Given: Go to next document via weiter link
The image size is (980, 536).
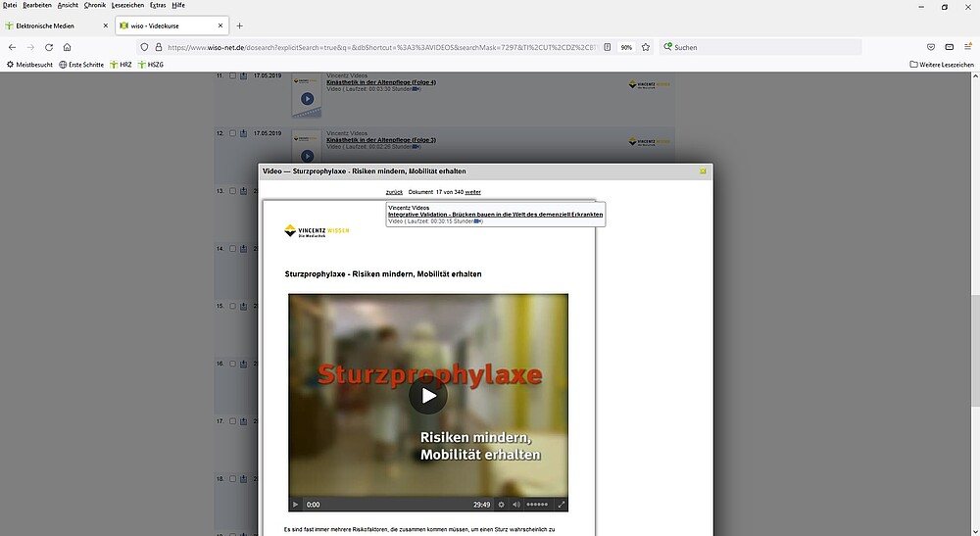Looking at the screenshot, I should tap(472, 192).
